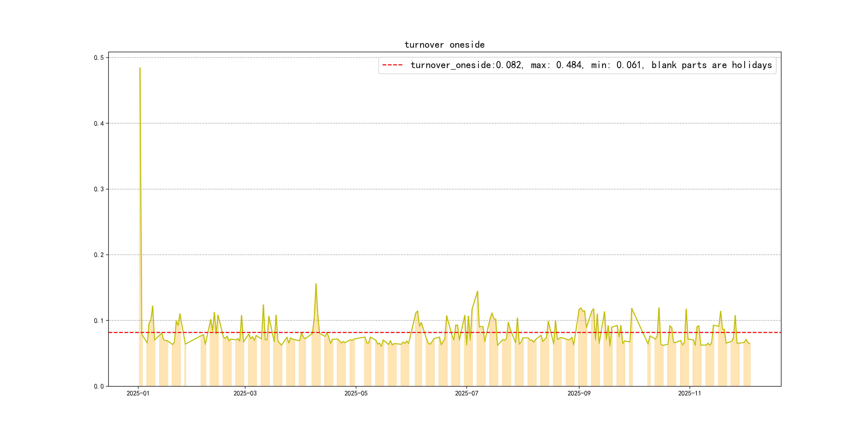The width and height of the screenshot is (868, 434).
Task: Click the top of the 0.484 maximum spike in January
Action: point(140,68)
